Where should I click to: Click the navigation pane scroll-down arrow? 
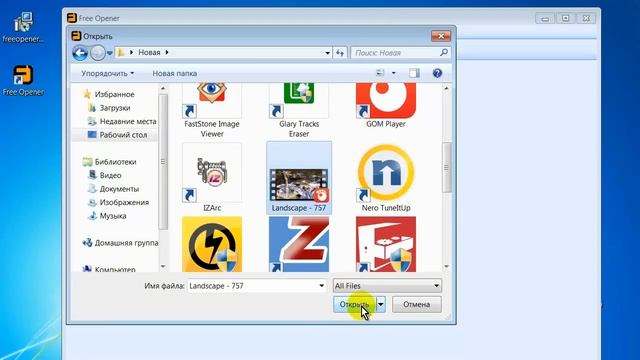pyautogui.click(x=163, y=266)
